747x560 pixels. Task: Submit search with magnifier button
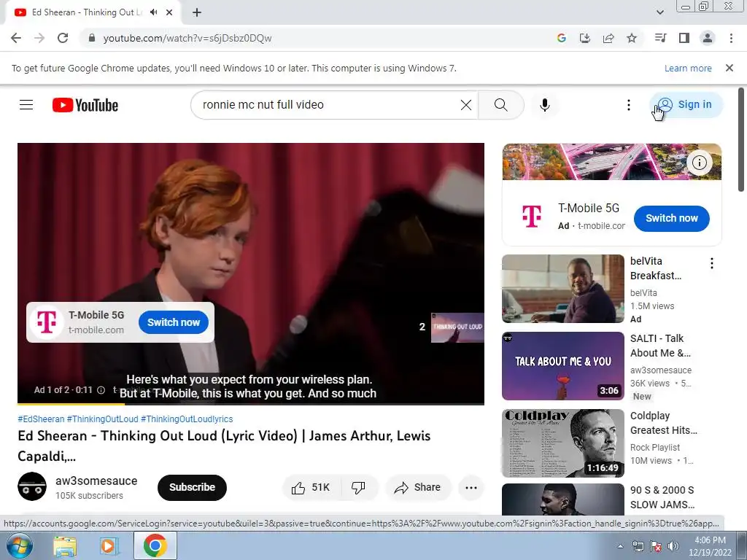500,105
